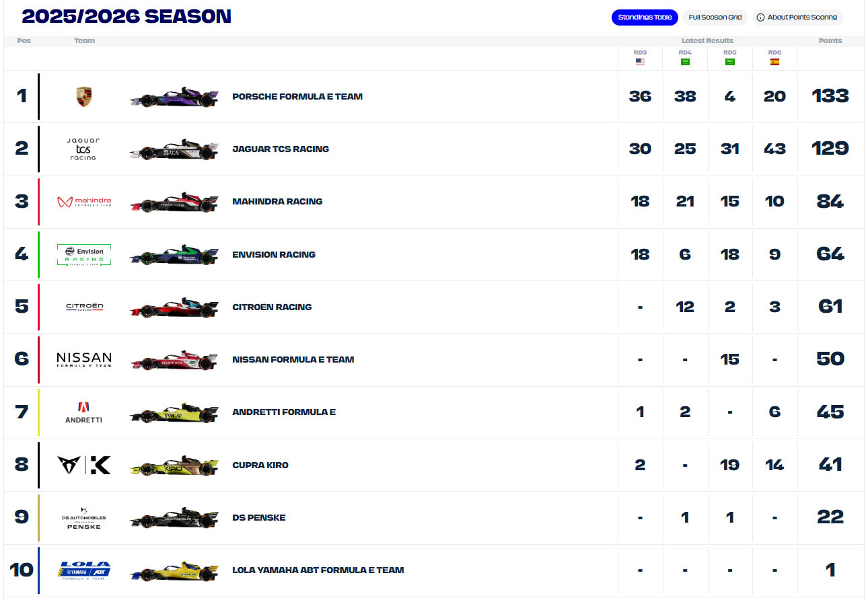
Task: Click Porsche's RD4 score of 38
Action: click(685, 96)
